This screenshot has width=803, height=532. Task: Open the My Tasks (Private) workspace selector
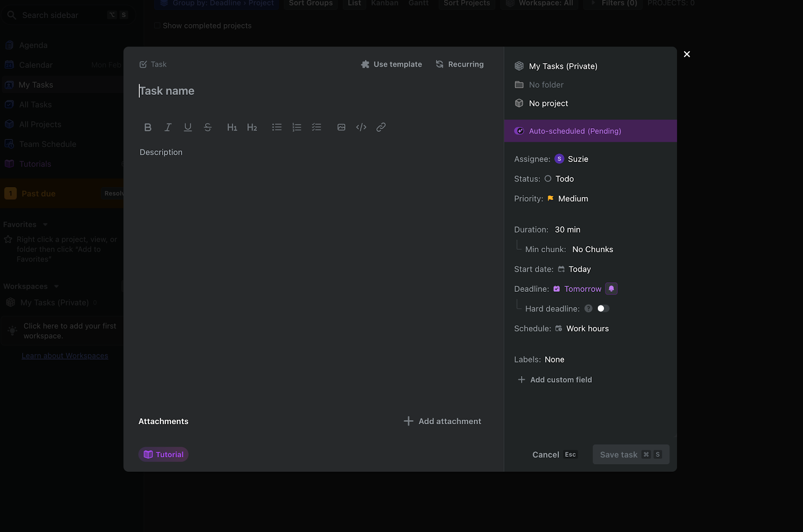pyautogui.click(x=556, y=66)
